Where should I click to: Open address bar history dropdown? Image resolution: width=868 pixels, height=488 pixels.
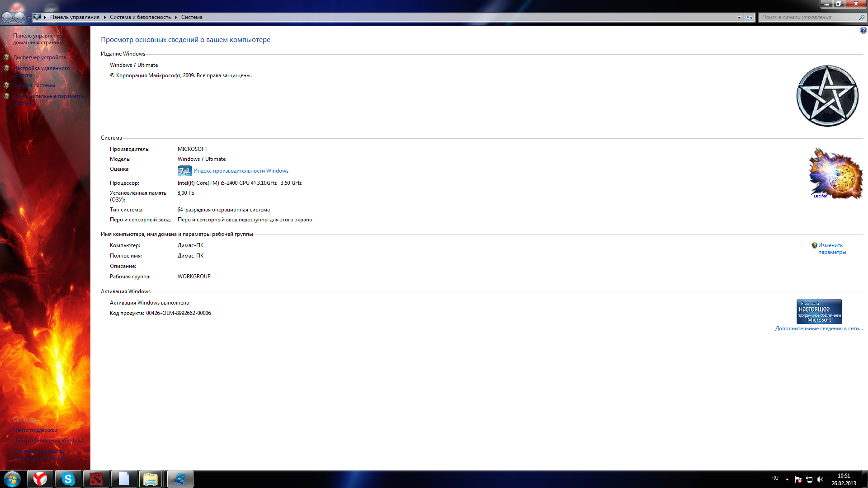tap(739, 17)
